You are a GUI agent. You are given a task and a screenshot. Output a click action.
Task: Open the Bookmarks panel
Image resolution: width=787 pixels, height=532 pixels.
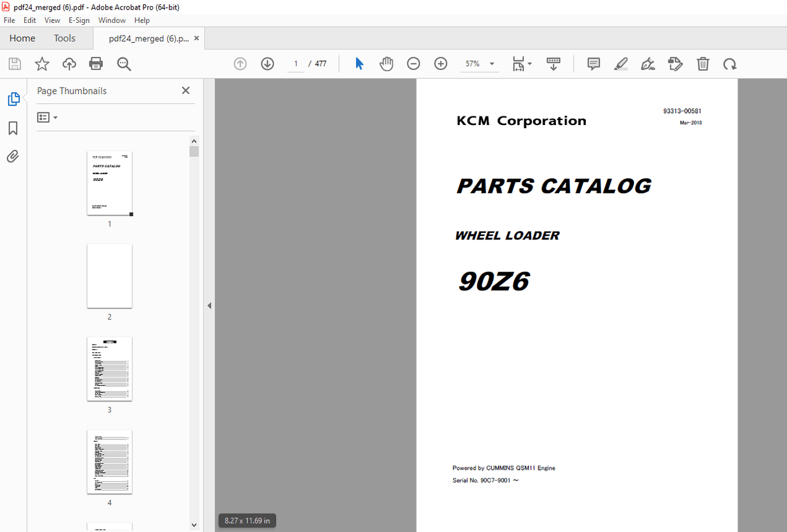[12, 128]
